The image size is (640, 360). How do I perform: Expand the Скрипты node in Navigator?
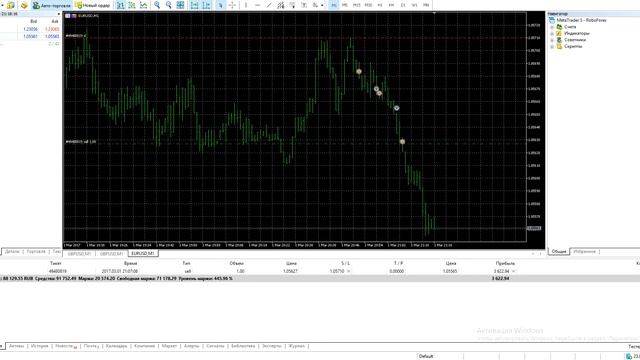pyautogui.click(x=552, y=47)
